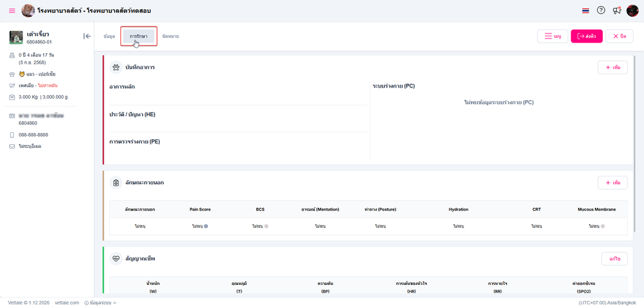Edit vital signs with แก้ไข button
Viewport: 644px width, 308px height.
click(x=614, y=259)
